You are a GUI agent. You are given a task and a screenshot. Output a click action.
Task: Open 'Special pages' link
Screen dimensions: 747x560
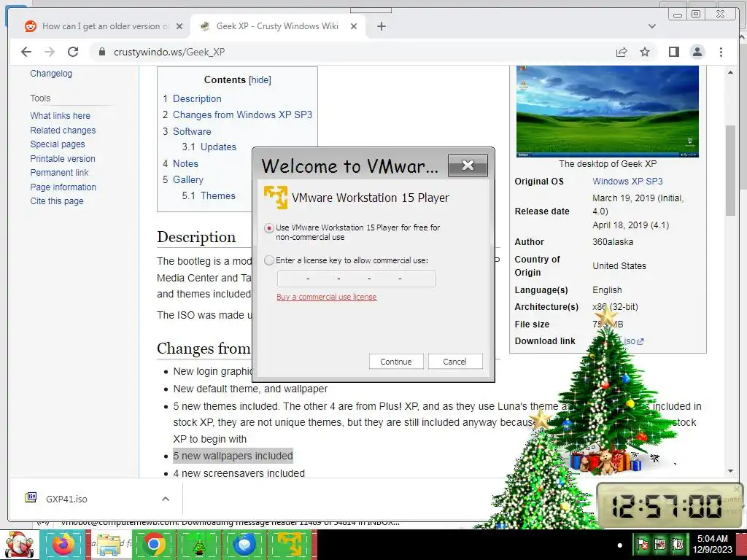[57, 144]
